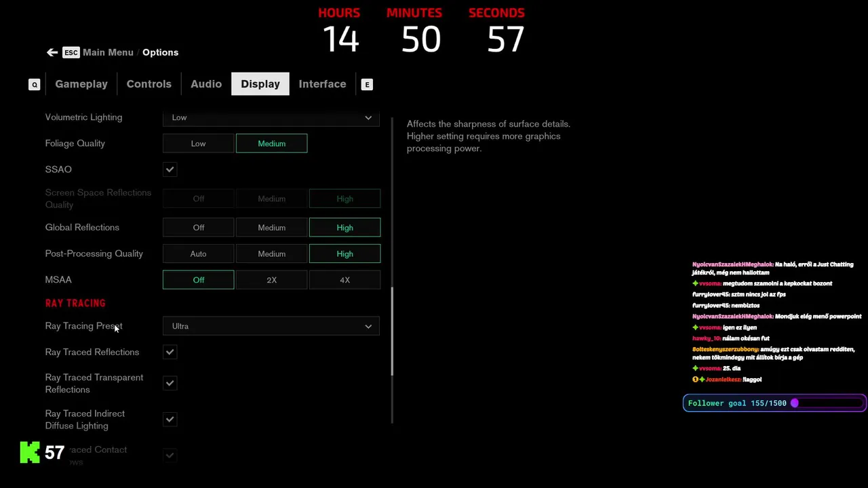Click the Foliage Quality label
Viewport: 868px width, 488px height.
pos(75,144)
